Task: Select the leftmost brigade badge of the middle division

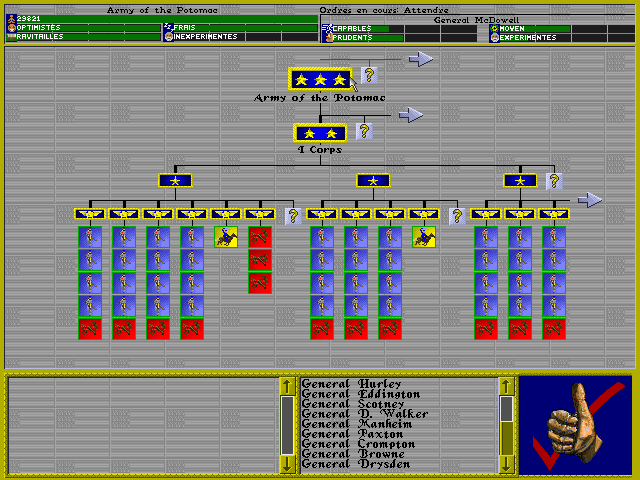Action: (322, 214)
